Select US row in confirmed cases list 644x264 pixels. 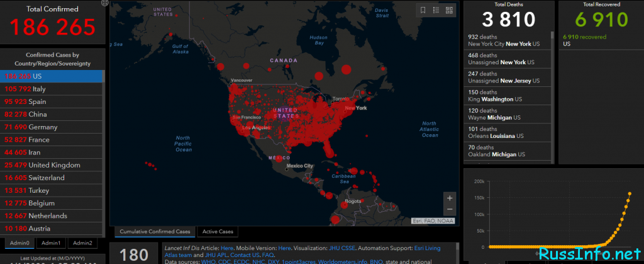[x=51, y=76]
